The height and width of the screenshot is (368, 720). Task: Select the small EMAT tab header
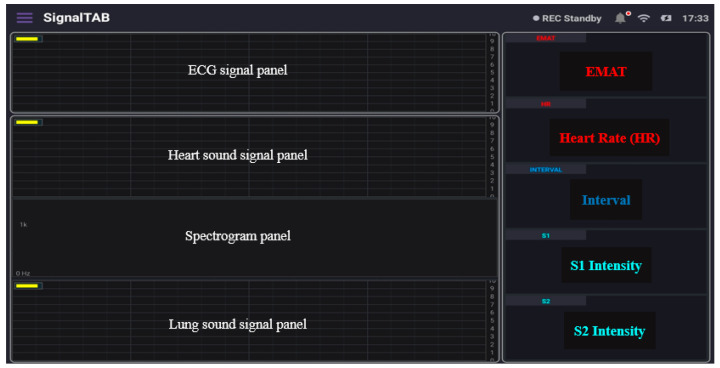click(546, 38)
